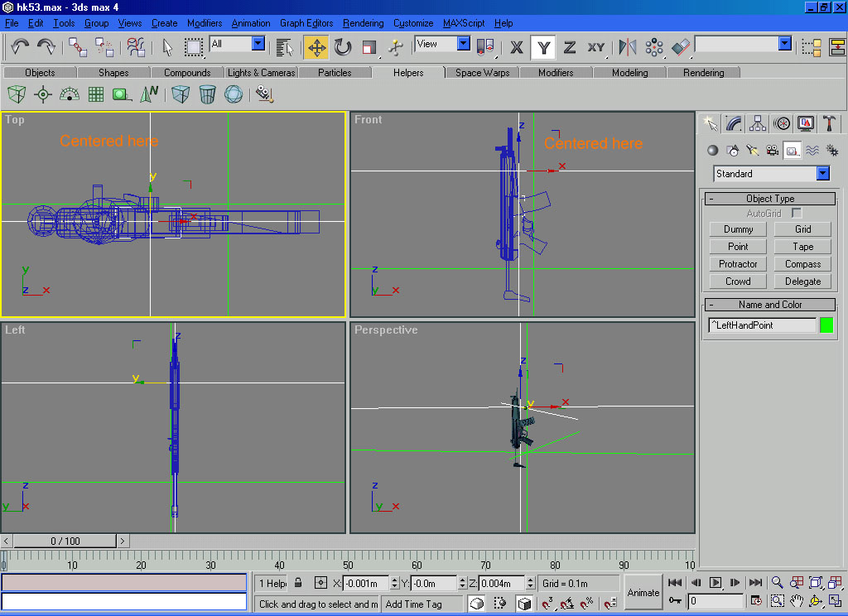Open the View reference coordinate dropdown
This screenshot has height=616, width=848.
click(463, 44)
